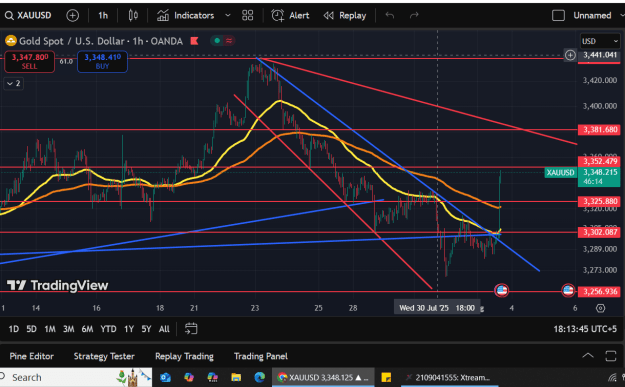Set range to 6M

[x=87, y=329]
